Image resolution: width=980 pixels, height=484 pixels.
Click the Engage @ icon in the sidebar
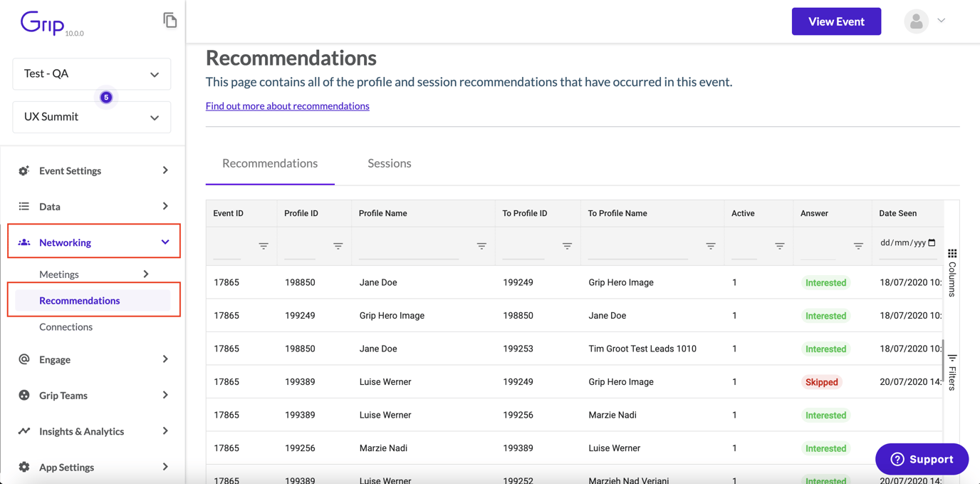[x=24, y=359]
